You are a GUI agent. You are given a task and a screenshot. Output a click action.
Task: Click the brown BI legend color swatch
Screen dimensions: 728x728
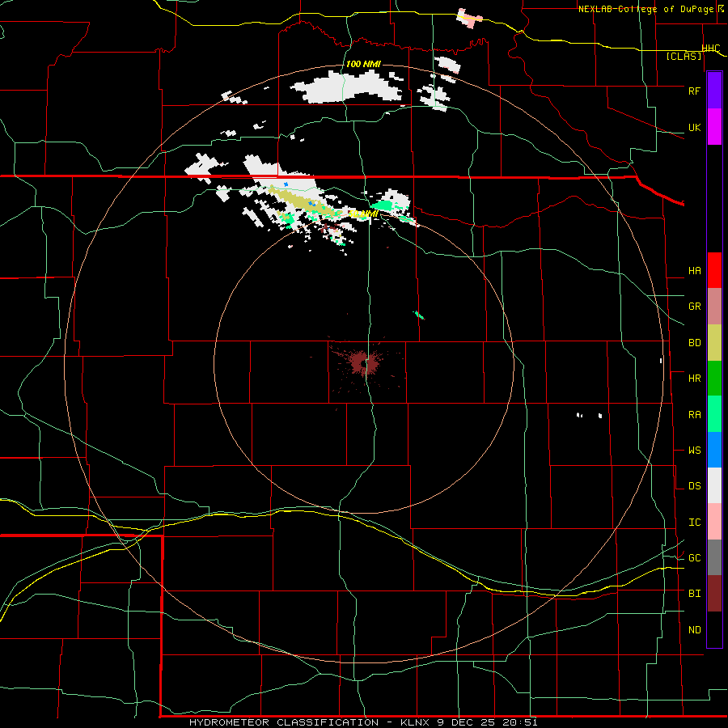coord(714,594)
